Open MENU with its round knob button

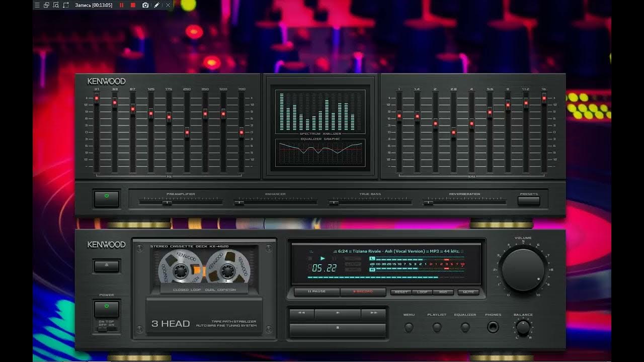coord(409,327)
